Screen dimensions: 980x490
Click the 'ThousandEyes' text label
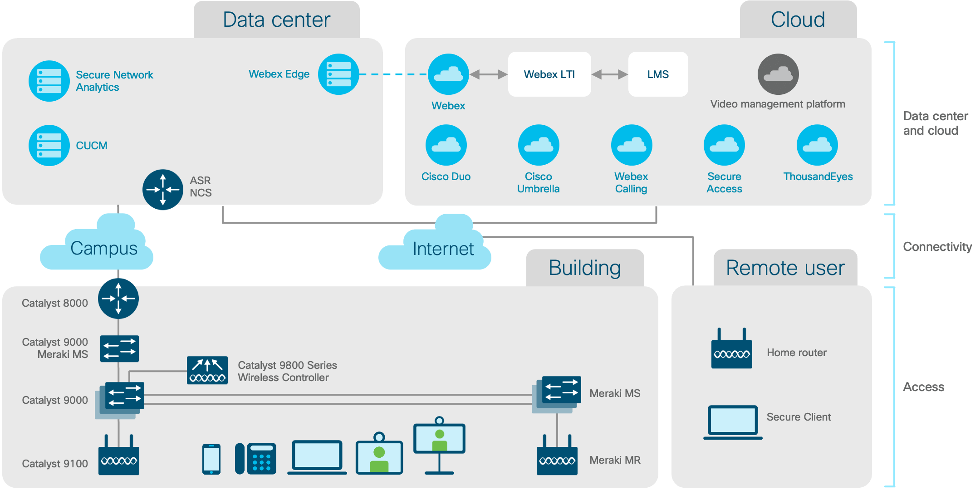click(818, 176)
